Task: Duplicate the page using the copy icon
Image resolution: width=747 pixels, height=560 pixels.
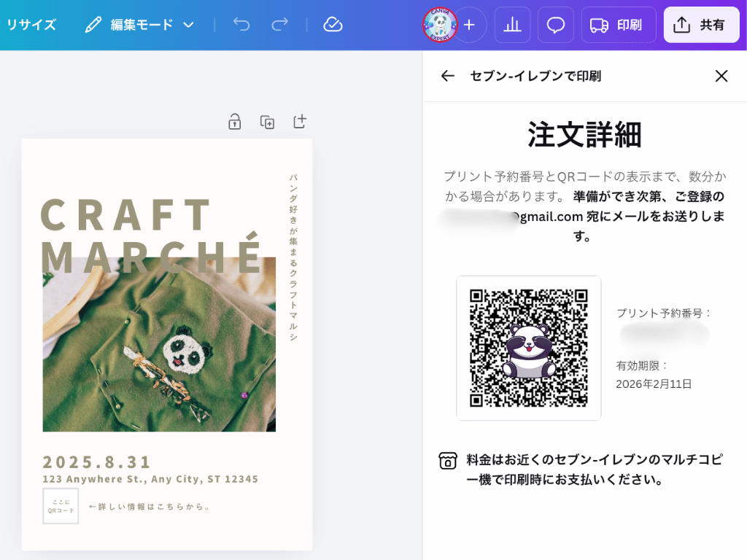Action: (266, 122)
